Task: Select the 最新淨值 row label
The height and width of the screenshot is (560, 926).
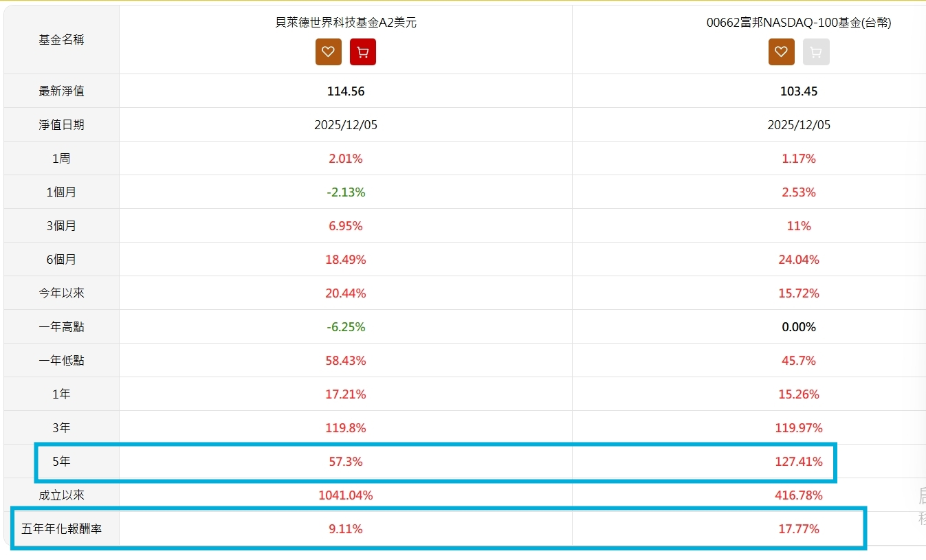Action: click(x=62, y=91)
